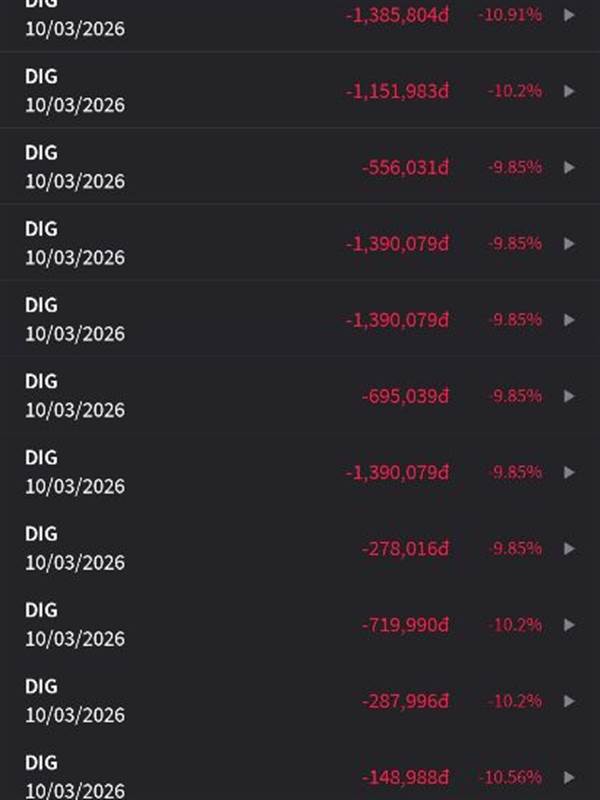
Task: Select the -10.56% percentage value
Action: point(513,777)
